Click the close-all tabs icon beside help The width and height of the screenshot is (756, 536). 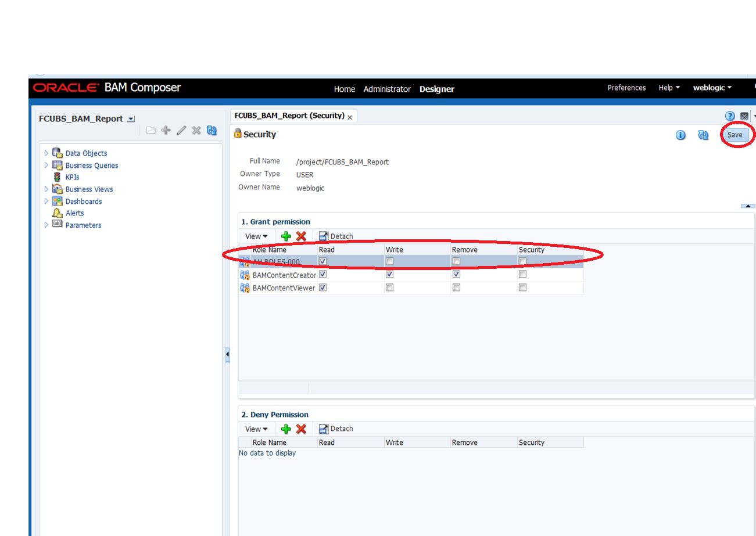tap(744, 116)
